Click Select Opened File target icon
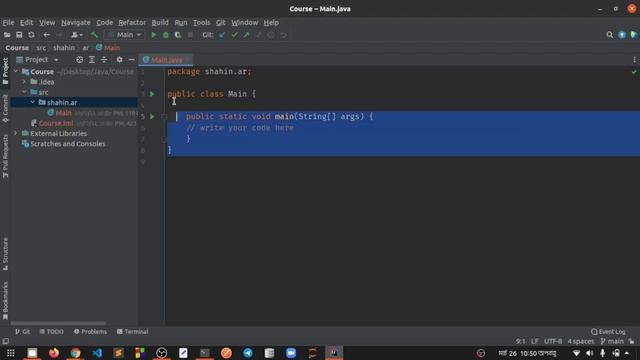The height and width of the screenshot is (360, 640). point(80,60)
